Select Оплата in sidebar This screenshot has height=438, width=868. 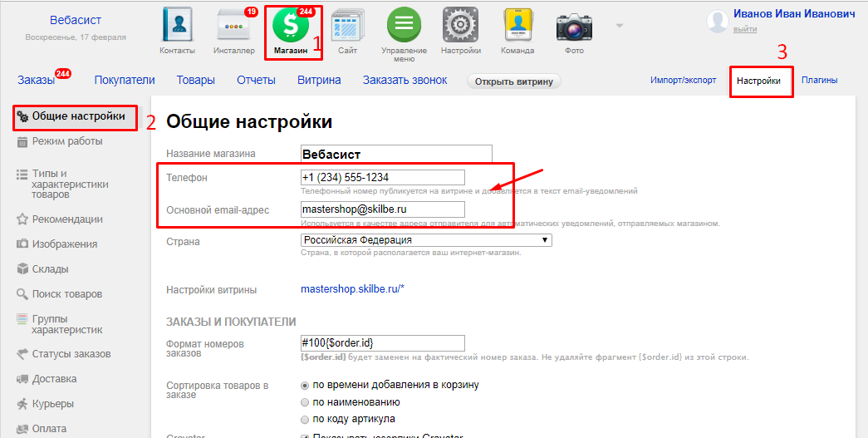(49, 429)
